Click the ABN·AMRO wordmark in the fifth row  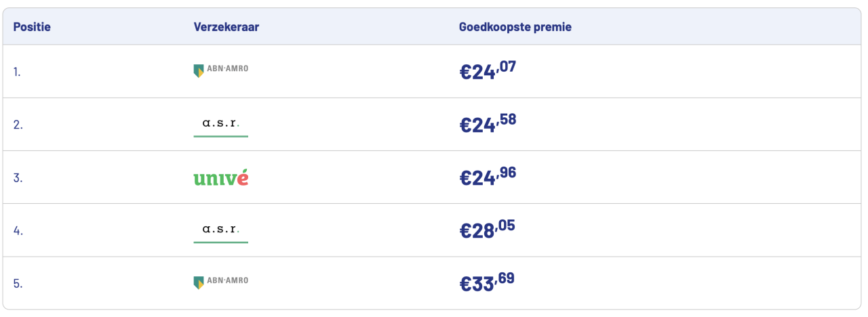pyautogui.click(x=226, y=280)
